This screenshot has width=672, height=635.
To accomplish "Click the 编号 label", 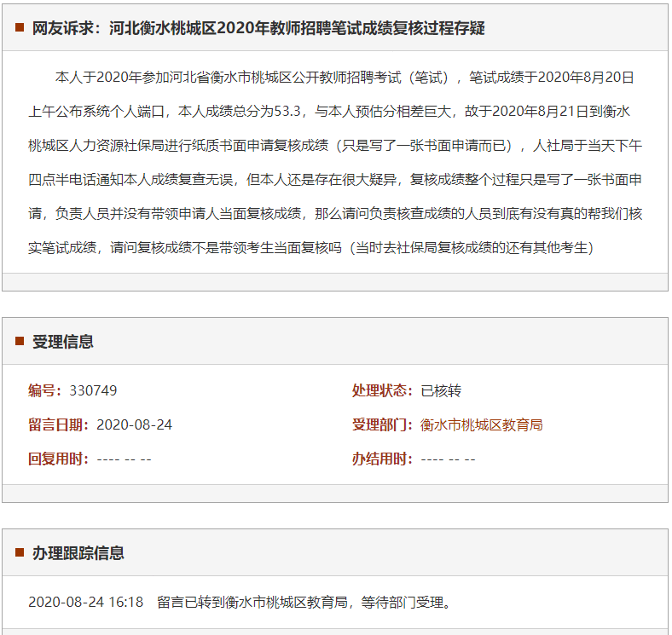I will [x=45, y=390].
